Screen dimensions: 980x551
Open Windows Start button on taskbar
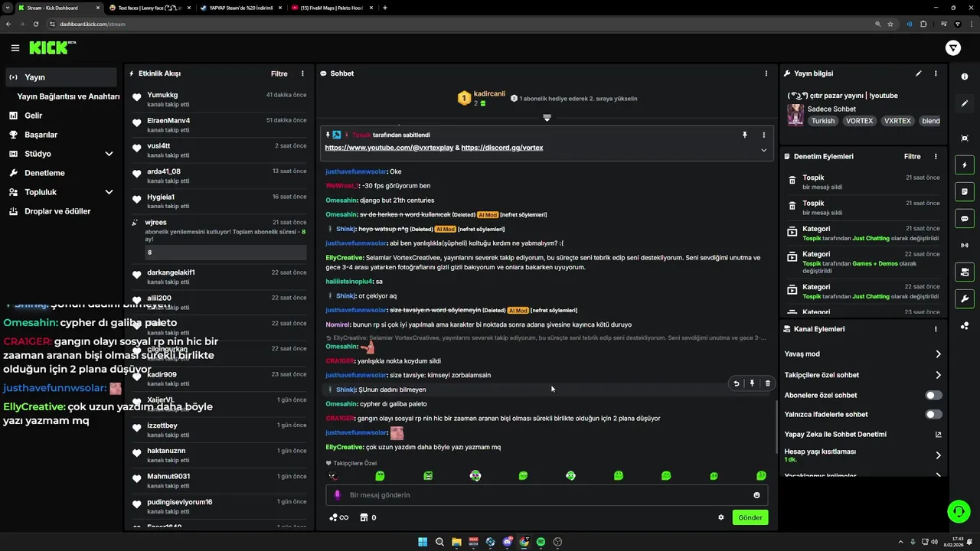[x=423, y=542]
